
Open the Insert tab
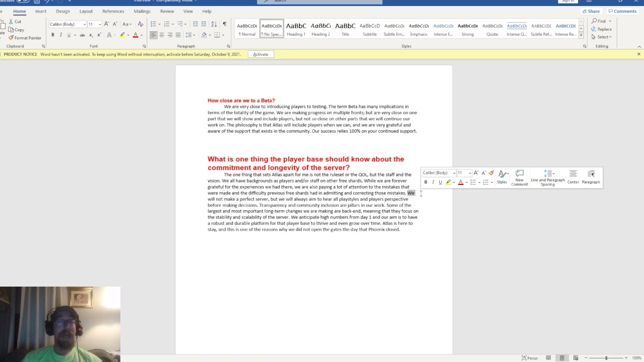[x=41, y=11]
